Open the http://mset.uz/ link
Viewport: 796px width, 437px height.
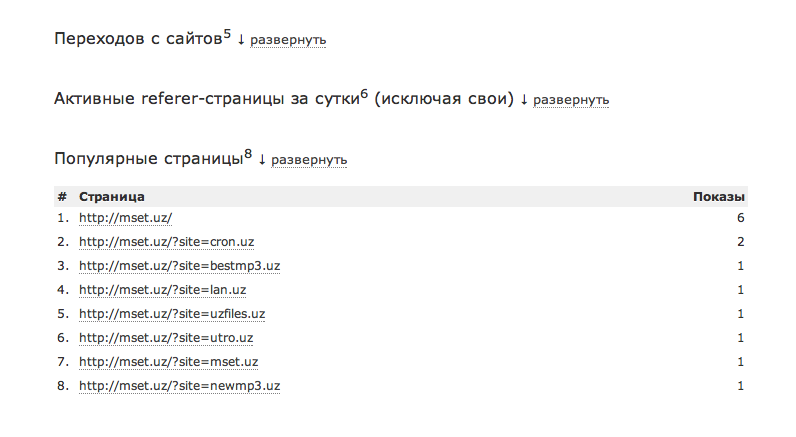[127, 217]
